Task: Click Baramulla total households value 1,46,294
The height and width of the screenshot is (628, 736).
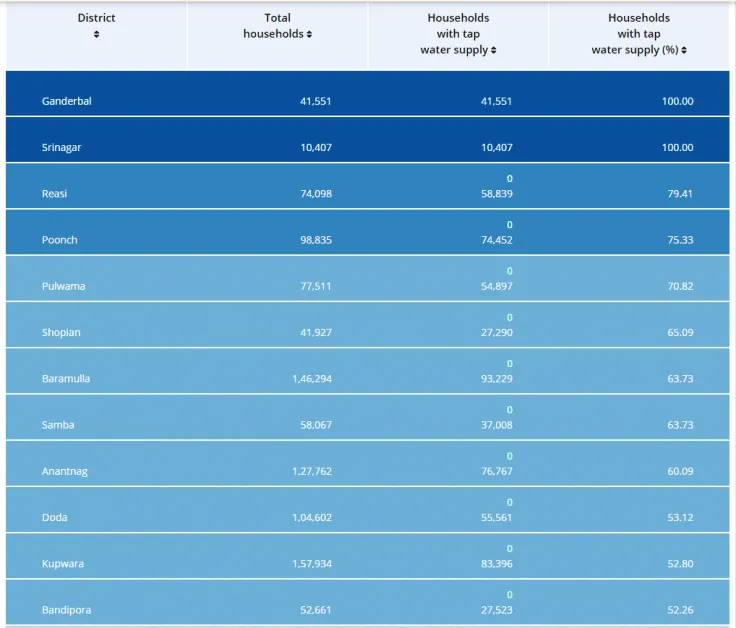Action: (310, 379)
